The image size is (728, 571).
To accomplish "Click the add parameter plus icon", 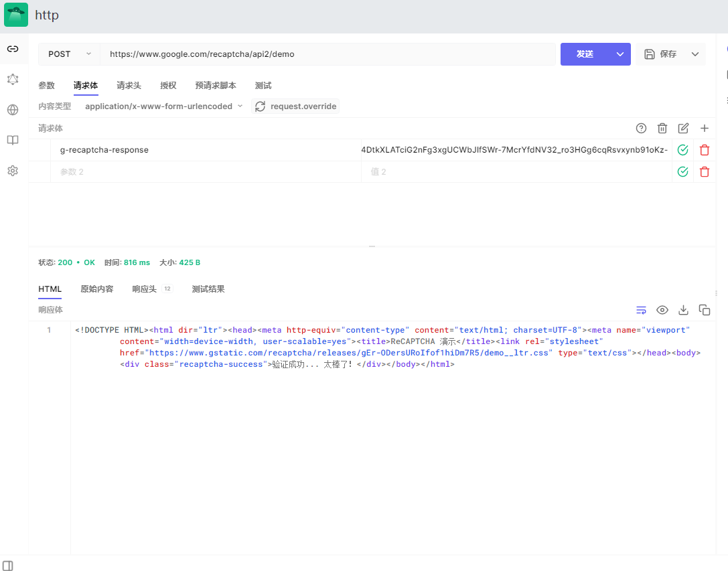I will click(704, 129).
